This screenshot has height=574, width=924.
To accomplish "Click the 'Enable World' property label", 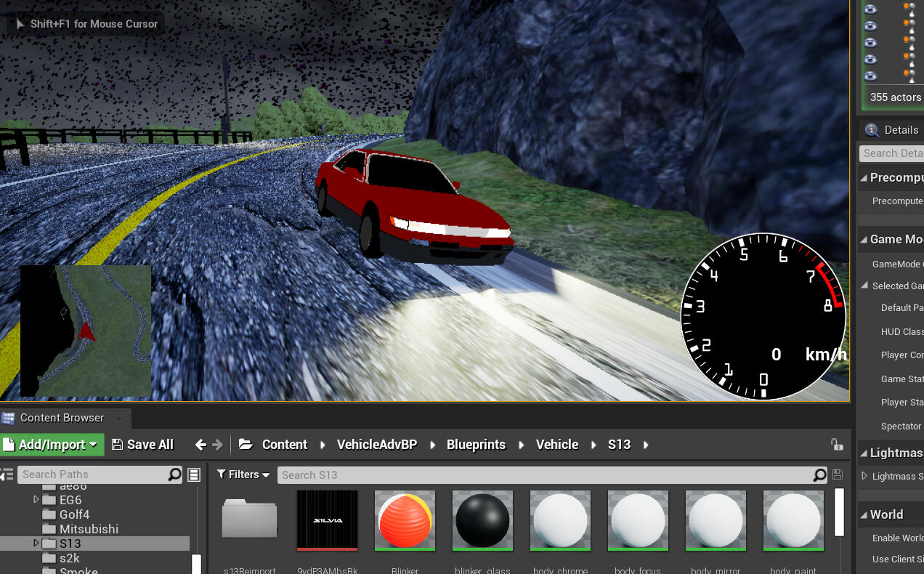I will click(x=898, y=538).
